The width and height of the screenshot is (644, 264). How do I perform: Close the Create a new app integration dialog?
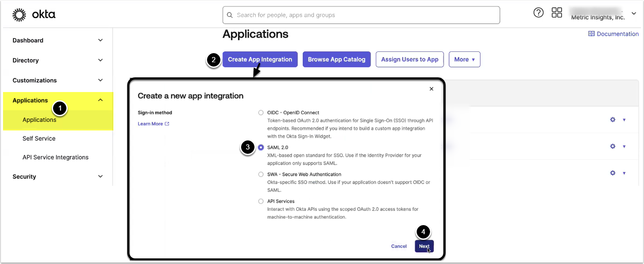(x=431, y=89)
